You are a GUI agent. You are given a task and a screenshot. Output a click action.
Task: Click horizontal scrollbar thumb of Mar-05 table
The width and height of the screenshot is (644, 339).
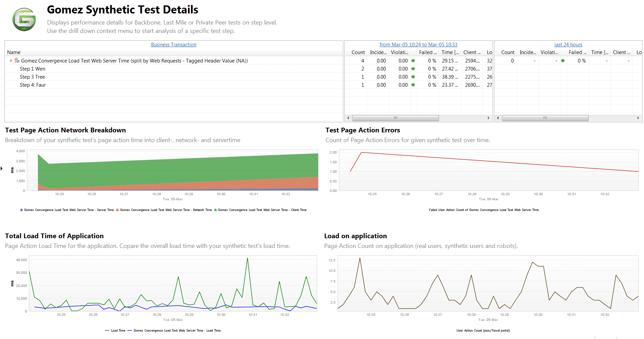pos(395,118)
